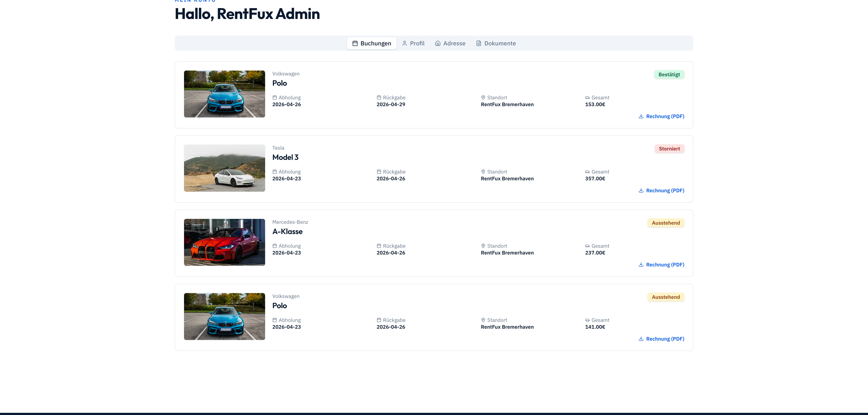Screen dimensions: 868x415
Task: Click Rückgabe calendar icon beside 2026-04-29
Action: click(x=379, y=97)
